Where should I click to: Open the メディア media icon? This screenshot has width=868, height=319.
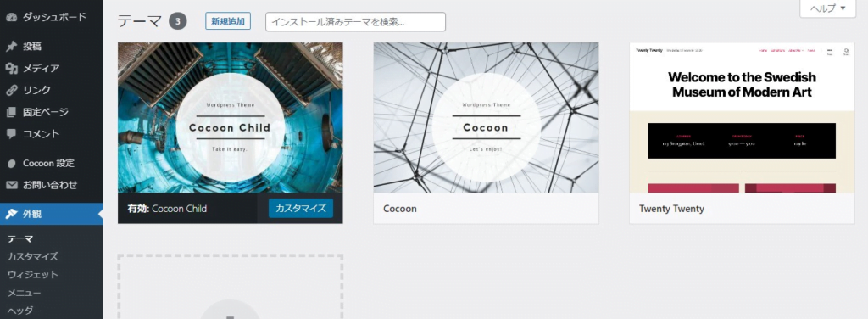(12, 69)
